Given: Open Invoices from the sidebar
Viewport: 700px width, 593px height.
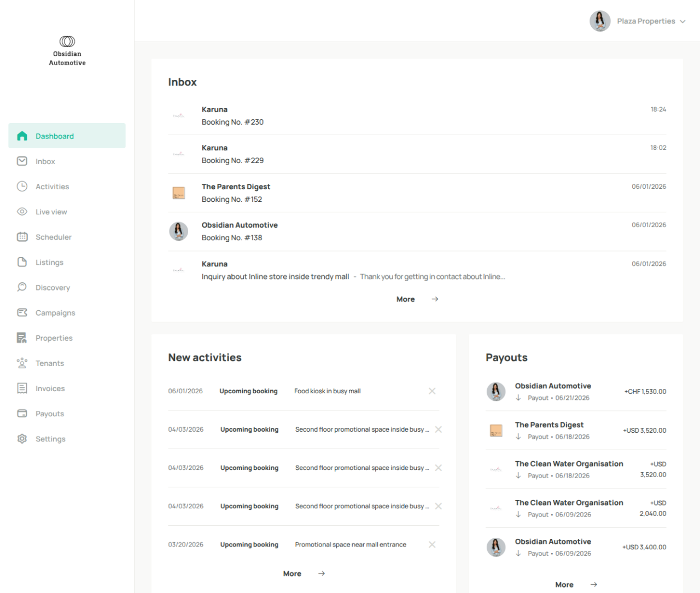Looking at the screenshot, I should coord(67,388).
